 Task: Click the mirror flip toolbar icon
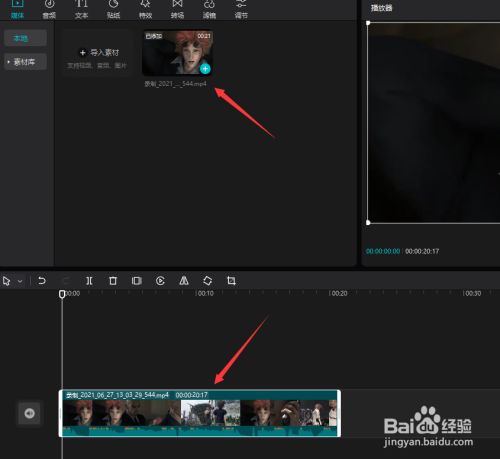(x=184, y=281)
